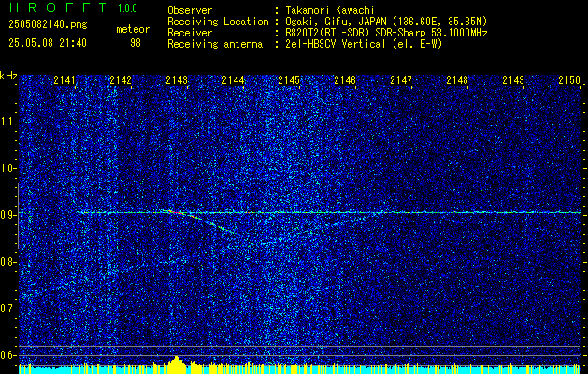Image resolution: width=588 pixels, height=374 pixels.
Task: Click the 2144 time marker
Action: tap(233, 80)
